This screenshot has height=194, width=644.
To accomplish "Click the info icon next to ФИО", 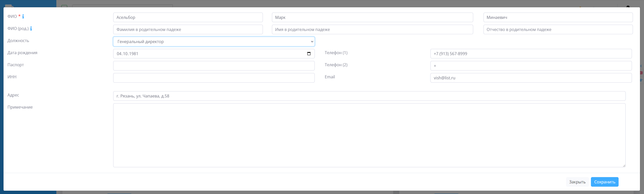I will pyautogui.click(x=23, y=16).
